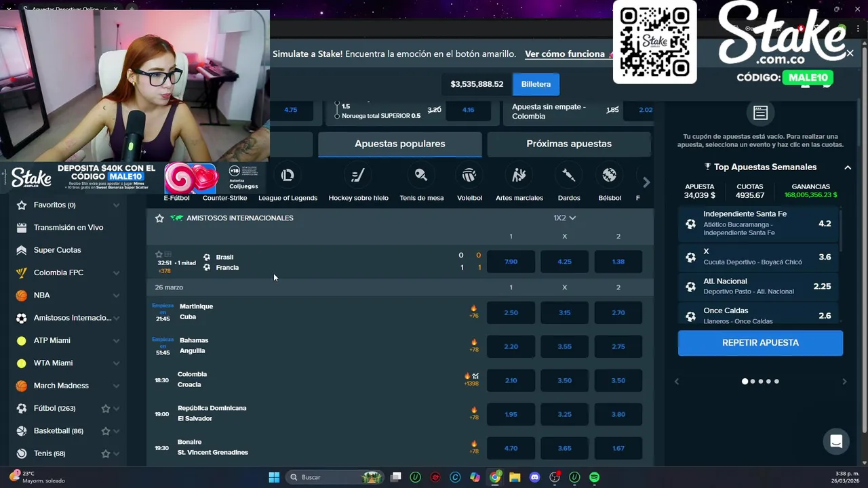
Task: Click the Super Cuotas house icon
Action: [x=22, y=250]
